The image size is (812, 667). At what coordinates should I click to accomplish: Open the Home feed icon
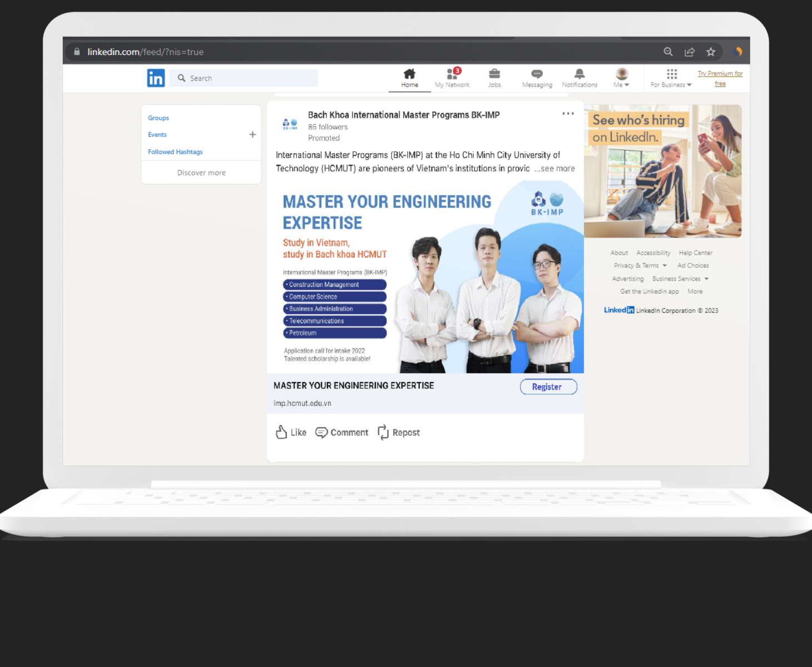pos(409,74)
